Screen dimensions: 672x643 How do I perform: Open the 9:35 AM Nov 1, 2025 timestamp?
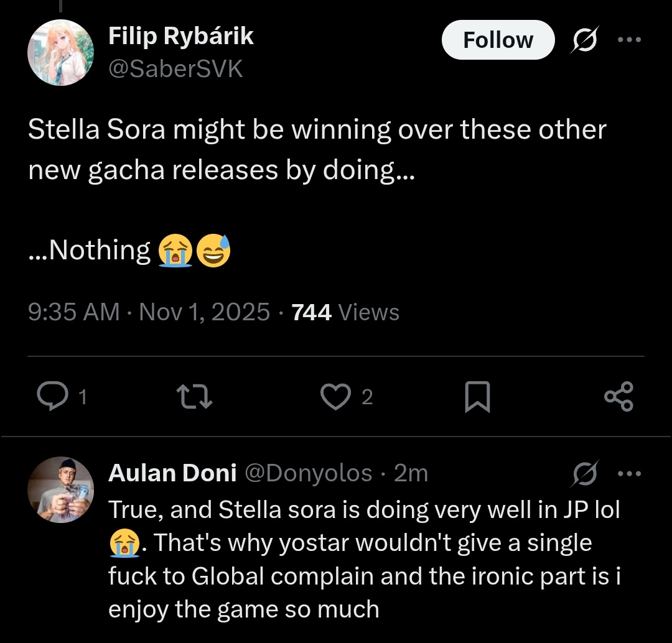click(149, 312)
